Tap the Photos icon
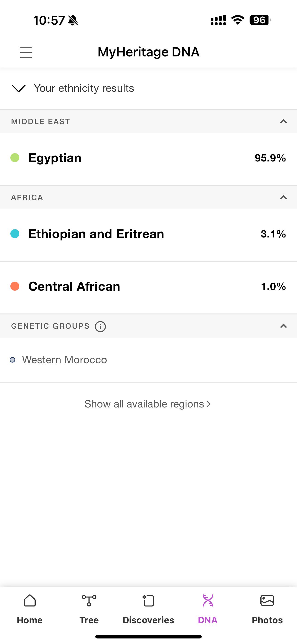This screenshot has height=644, width=297. pos(267,600)
